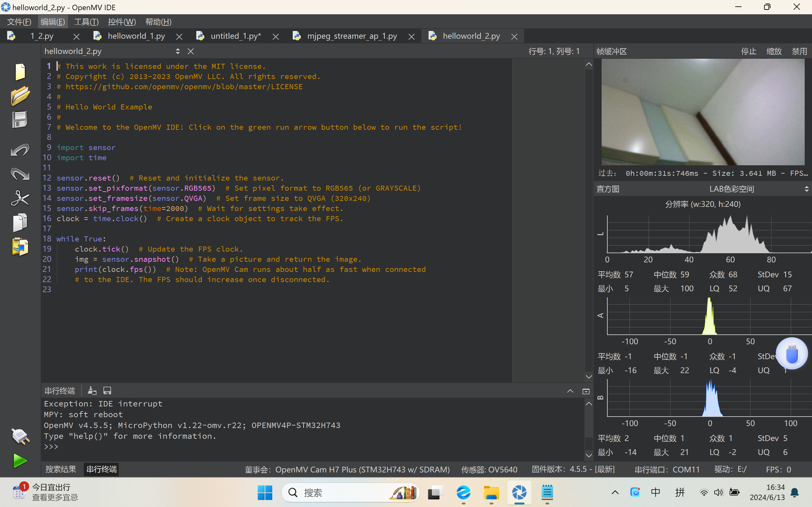
Task: Click the frame buffer camera preview image
Action: tap(703, 112)
